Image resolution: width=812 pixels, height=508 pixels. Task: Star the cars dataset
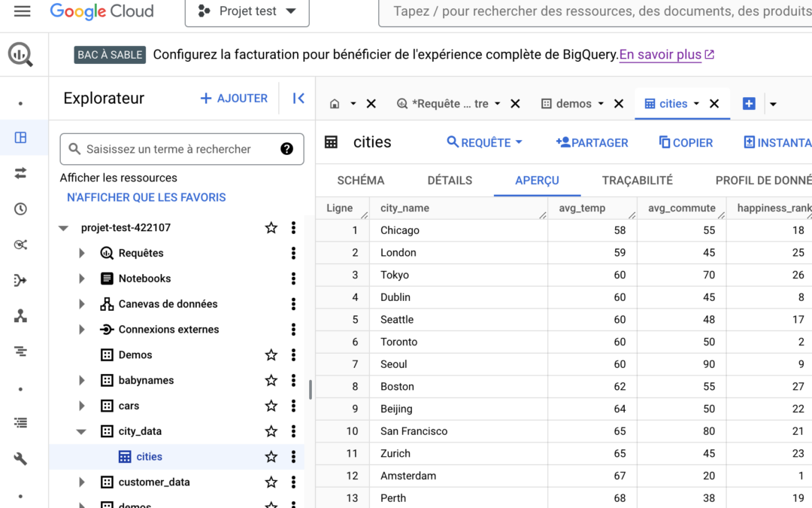tap(271, 406)
